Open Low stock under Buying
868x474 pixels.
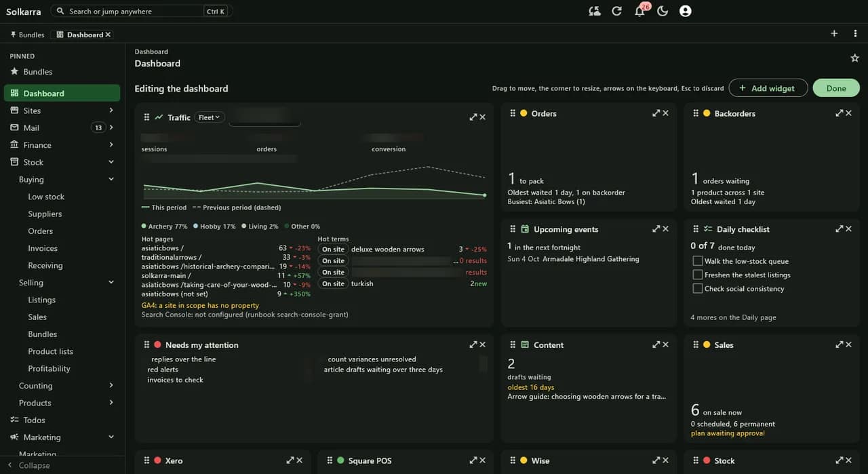(x=46, y=197)
